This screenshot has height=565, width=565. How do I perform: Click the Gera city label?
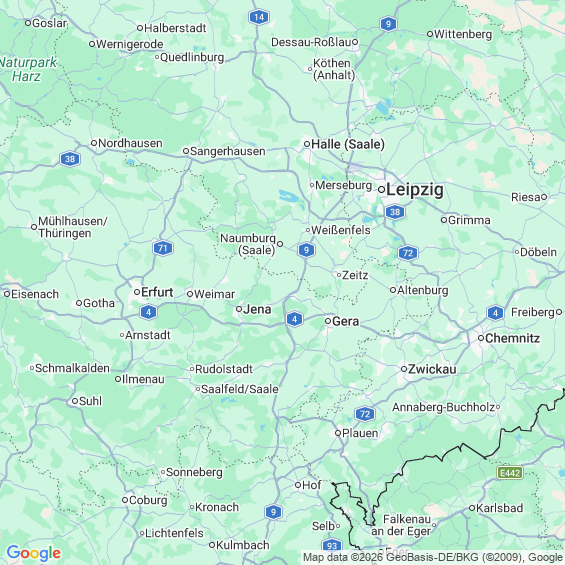pyautogui.click(x=346, y=321)
